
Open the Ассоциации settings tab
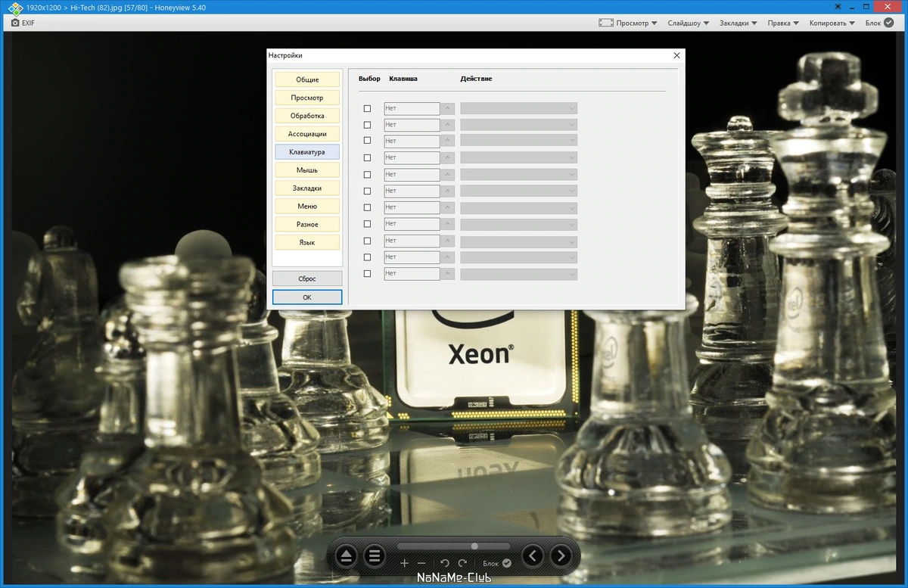click(307, 134)
